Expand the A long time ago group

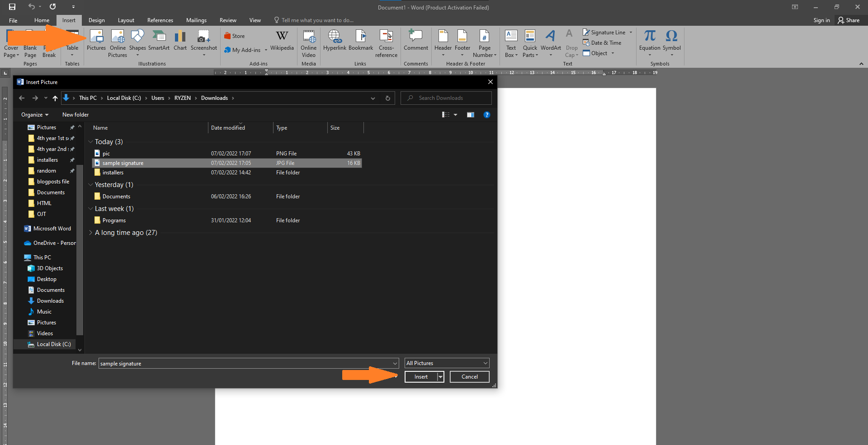coord(90,233)
